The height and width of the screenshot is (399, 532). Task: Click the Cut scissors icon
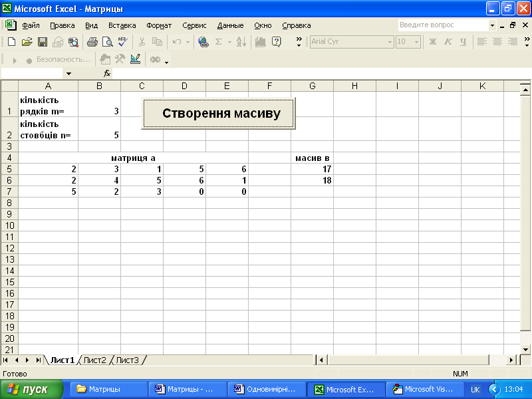point(142,42)
